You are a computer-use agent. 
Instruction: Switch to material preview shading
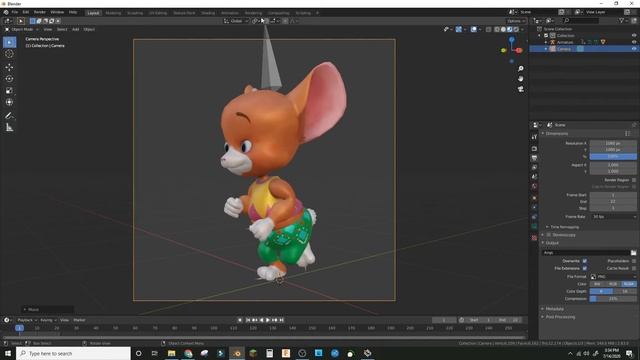tap(509, 29)
